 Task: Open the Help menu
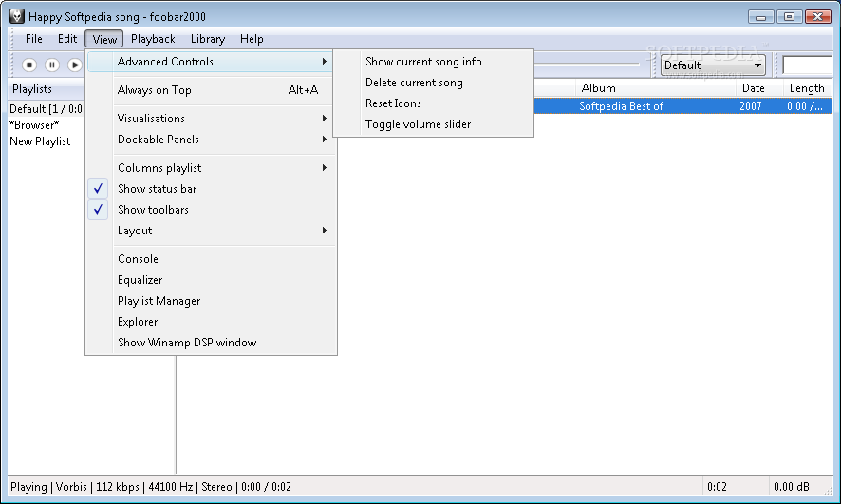click(252, 39)
